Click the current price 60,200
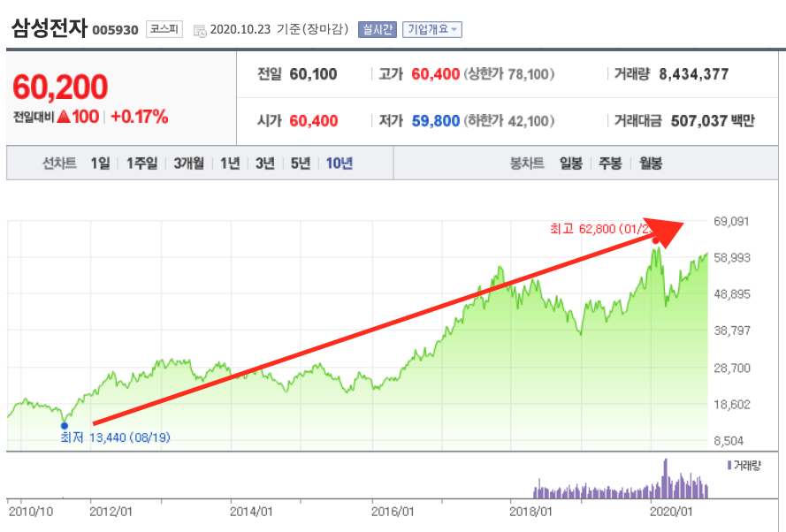Screen dimensions: 786x532 click(60, 87)
